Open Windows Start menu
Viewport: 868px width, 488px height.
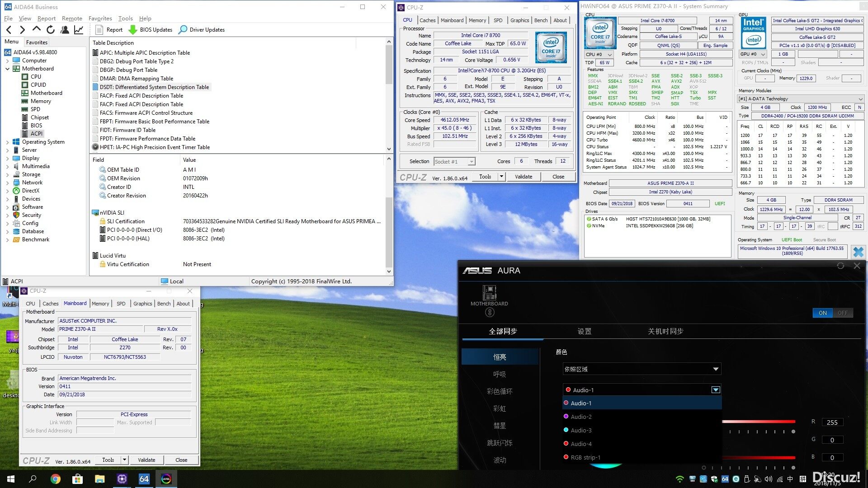pos(11,479)
